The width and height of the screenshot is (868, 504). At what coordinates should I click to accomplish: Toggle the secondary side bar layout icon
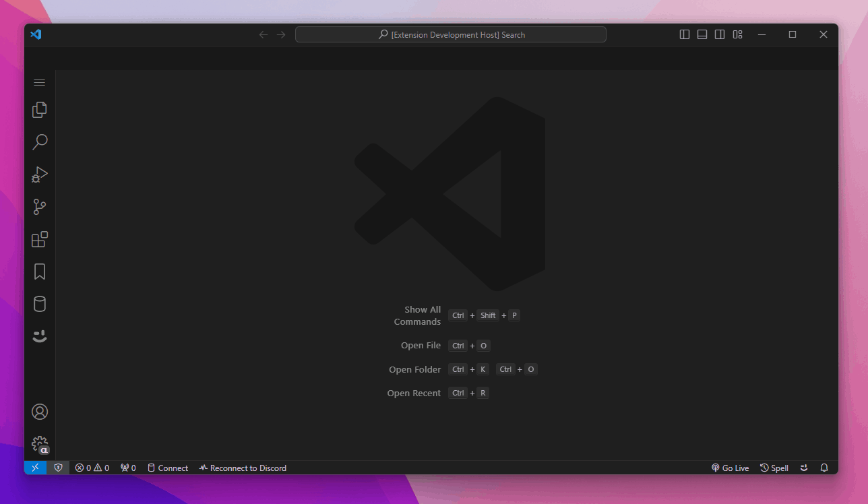tap(720, 34)
